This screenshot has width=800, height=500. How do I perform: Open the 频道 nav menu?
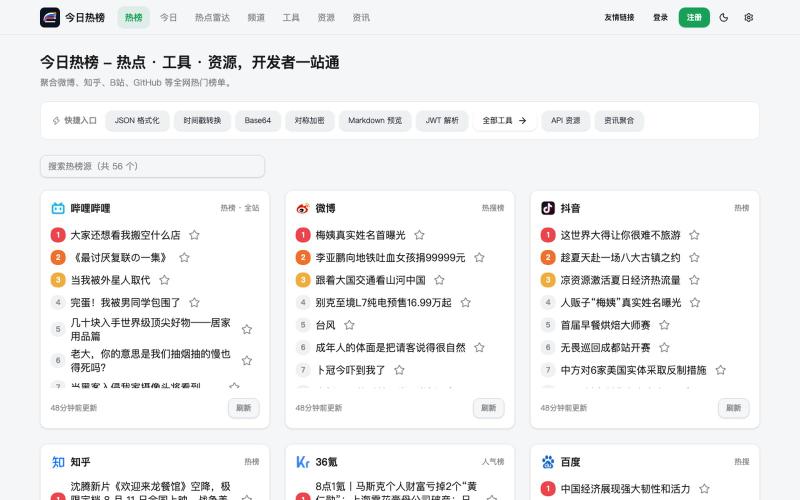tap(256, 17)
